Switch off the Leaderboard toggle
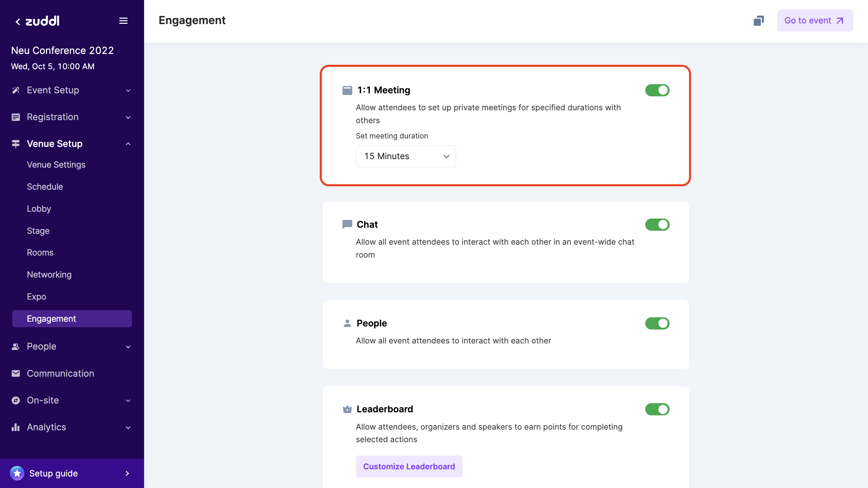 coord(657,409)
